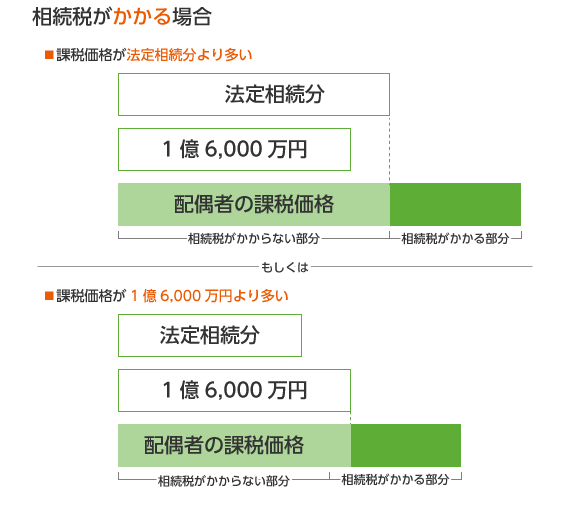Click the lower 相続税がかかる部分 label
The height and width of the screenshot is (512, 570).
396,480
